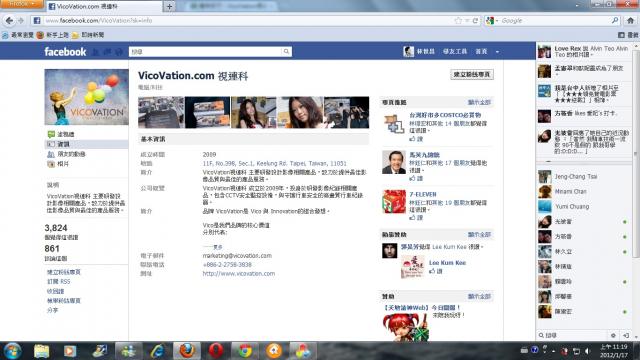Like the Lee Kum Kee page
640x360 pixels.
tap(436, 271)
